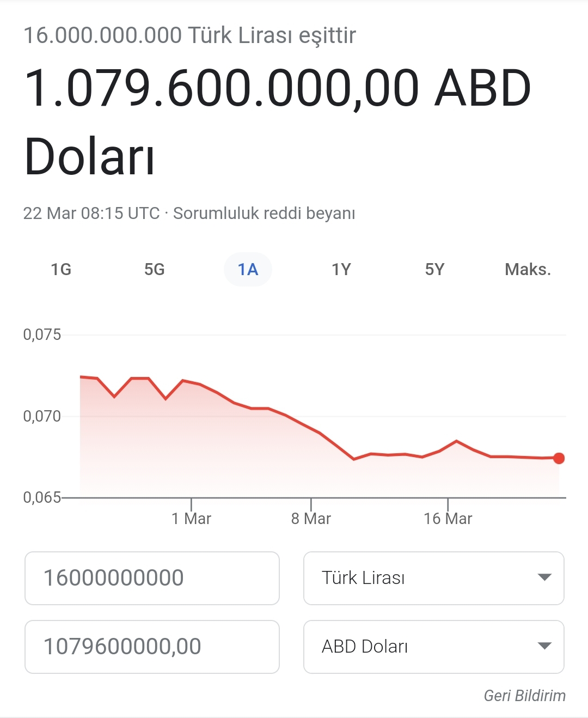Click the 16 Mar tick on chart axis
The width and height of the screenshot is (588, 718).
click(448, 518)
